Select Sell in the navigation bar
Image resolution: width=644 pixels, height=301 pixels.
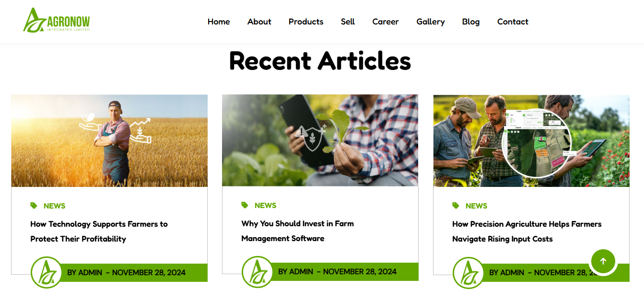(x=348, y=22)
